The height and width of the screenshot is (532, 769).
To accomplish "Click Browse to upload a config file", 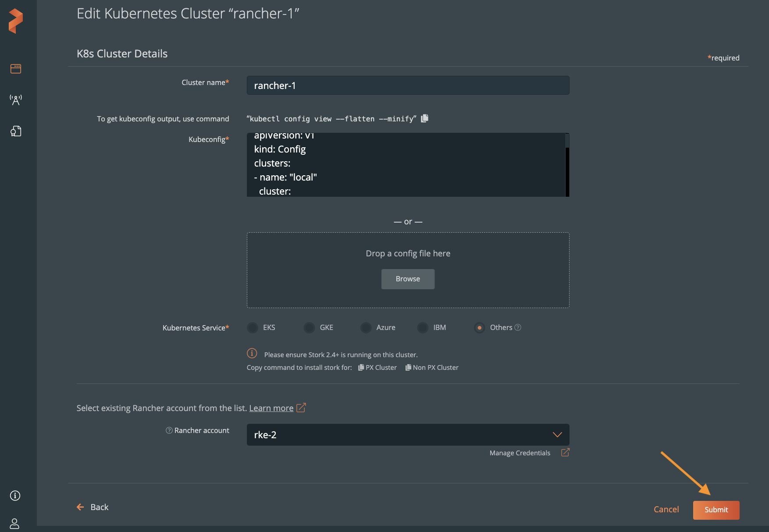I will tap(408, 279).
